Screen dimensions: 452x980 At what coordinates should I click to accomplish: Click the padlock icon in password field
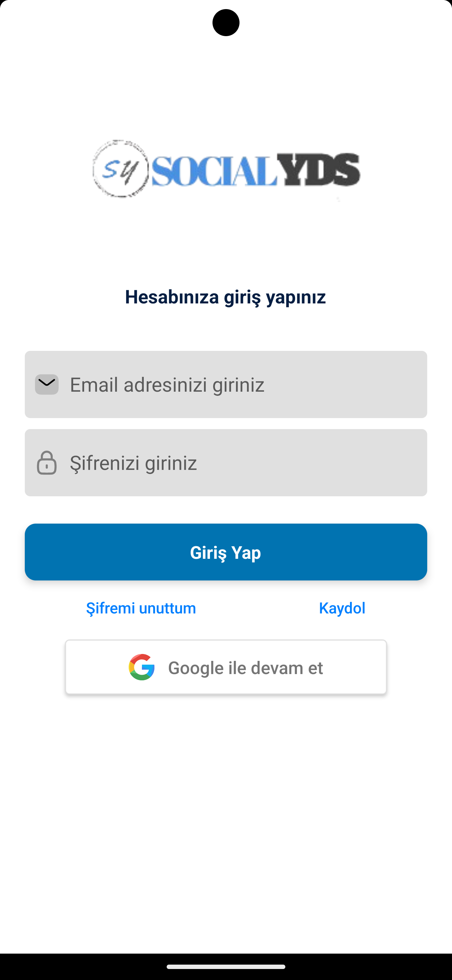(47, 463)
